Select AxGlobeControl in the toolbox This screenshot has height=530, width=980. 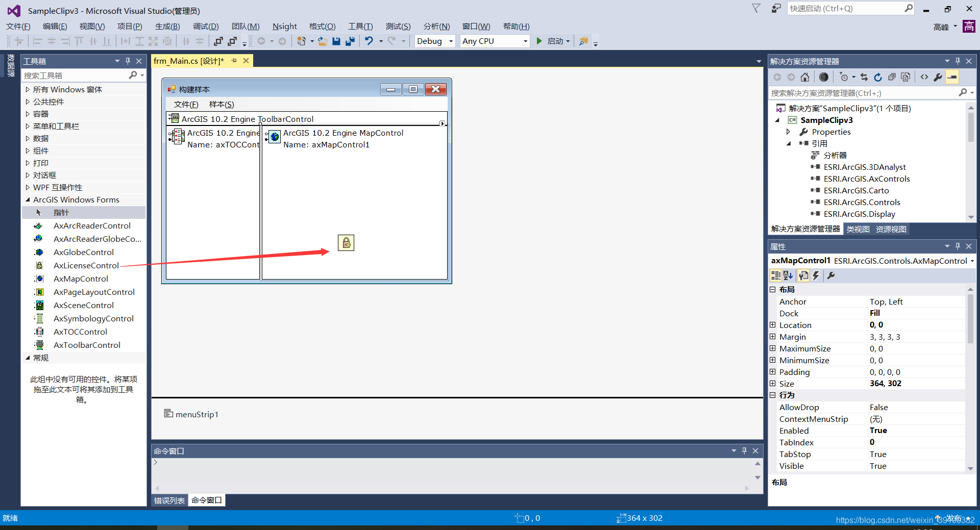pos(84,252)
